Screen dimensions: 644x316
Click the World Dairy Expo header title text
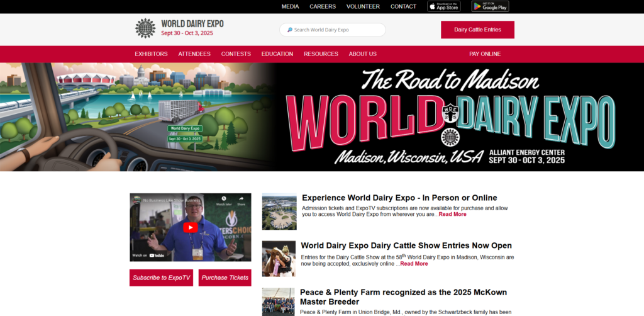click(x=192, y=24)
